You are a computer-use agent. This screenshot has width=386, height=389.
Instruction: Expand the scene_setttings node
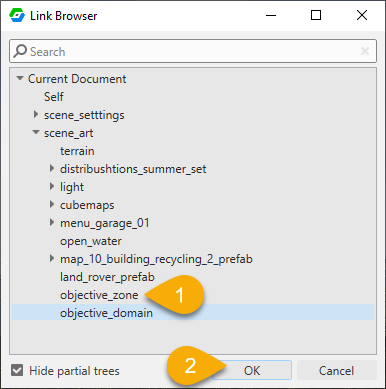pos(36,114)
